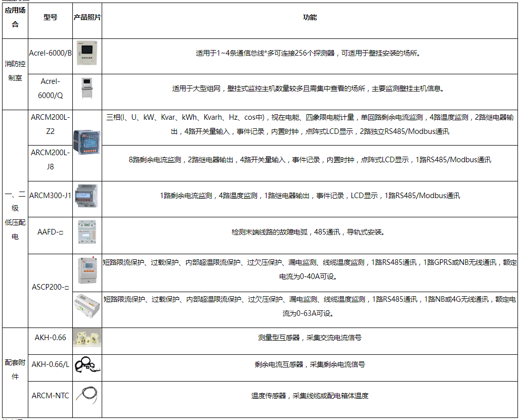
Task: Select the AKH-0.66 current transformer image
Action: tap(87, 338)
